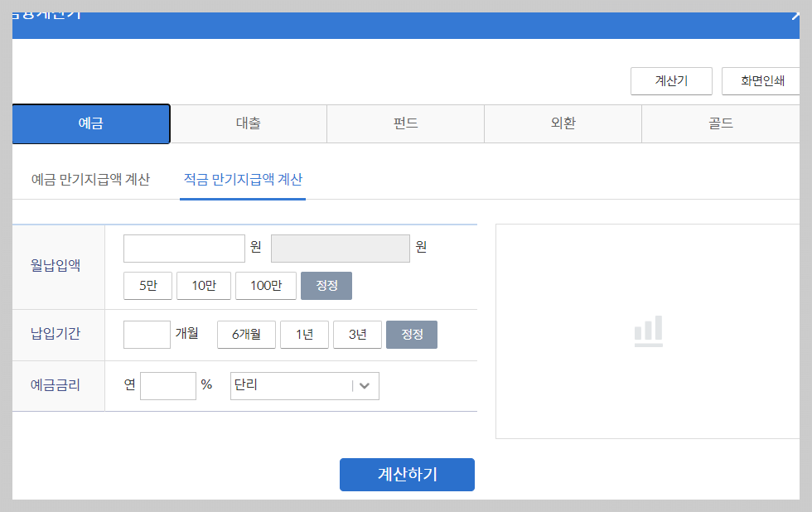812x512 pixels.
Task: Select the 외환 (foreign exchange) tab
Action: pos(563,123)
